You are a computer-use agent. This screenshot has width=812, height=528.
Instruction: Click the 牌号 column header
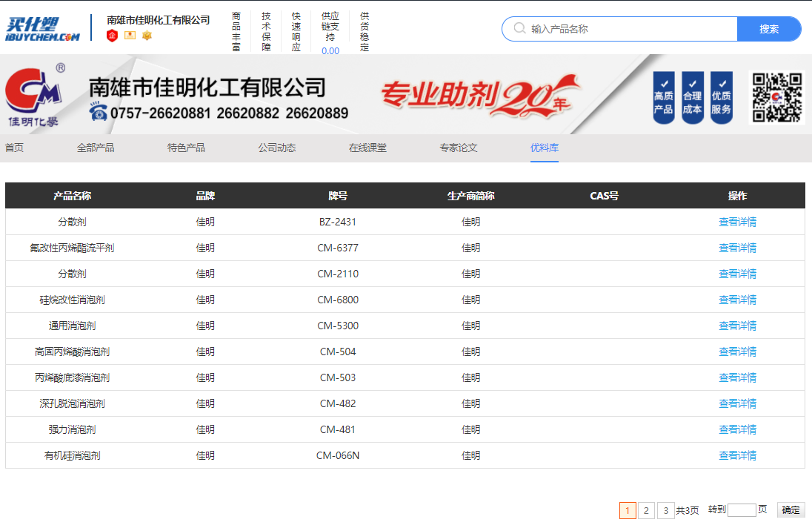click(x=338, y=196)
